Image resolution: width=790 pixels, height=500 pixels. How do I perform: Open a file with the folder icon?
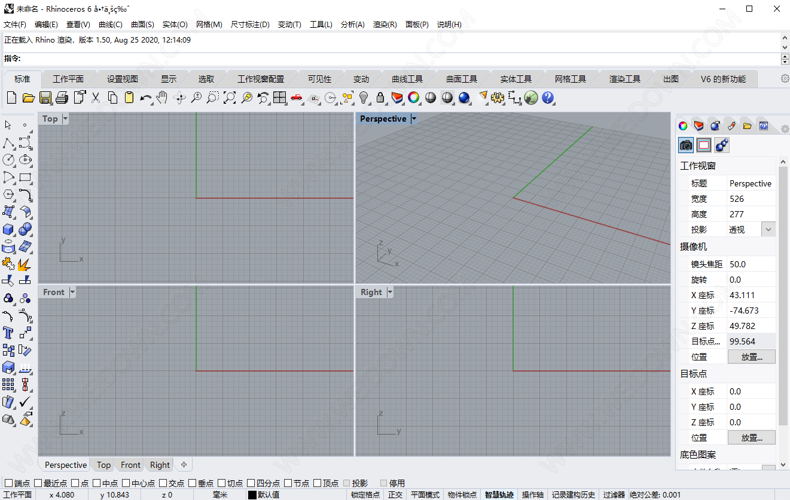coord(28,98)
